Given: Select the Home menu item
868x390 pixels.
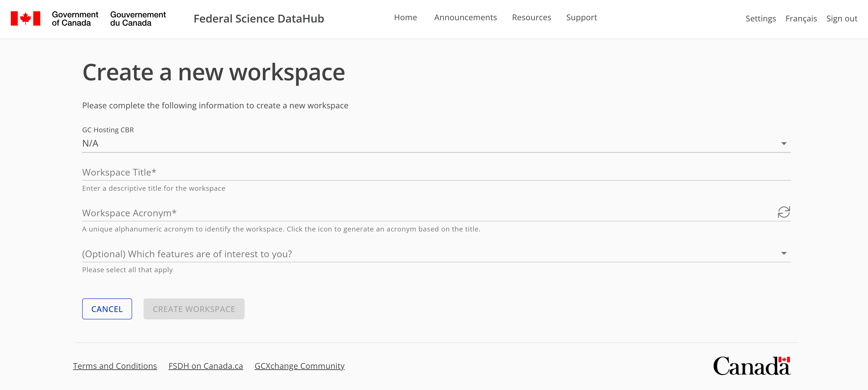Looking at the screenshot, I should pos(405,17).
